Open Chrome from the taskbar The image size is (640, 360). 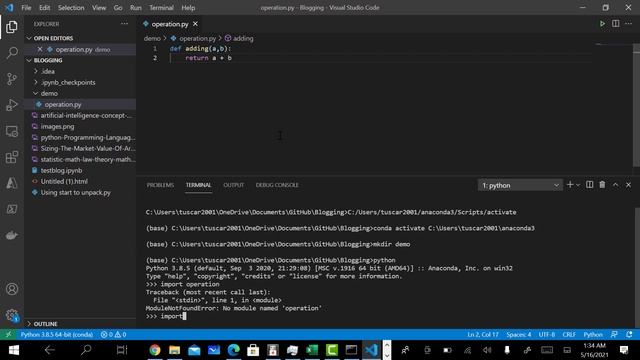155,350
